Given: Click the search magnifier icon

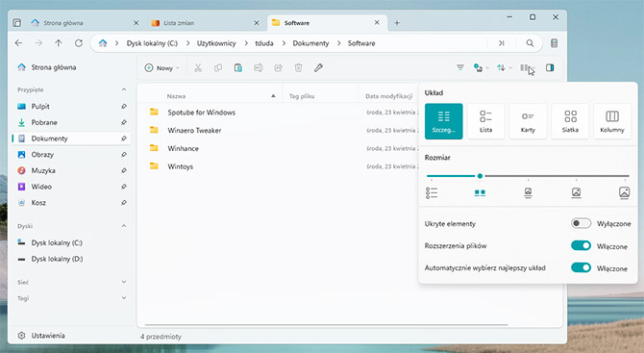Looking at the screenshot, I should [x=530, y=43].
